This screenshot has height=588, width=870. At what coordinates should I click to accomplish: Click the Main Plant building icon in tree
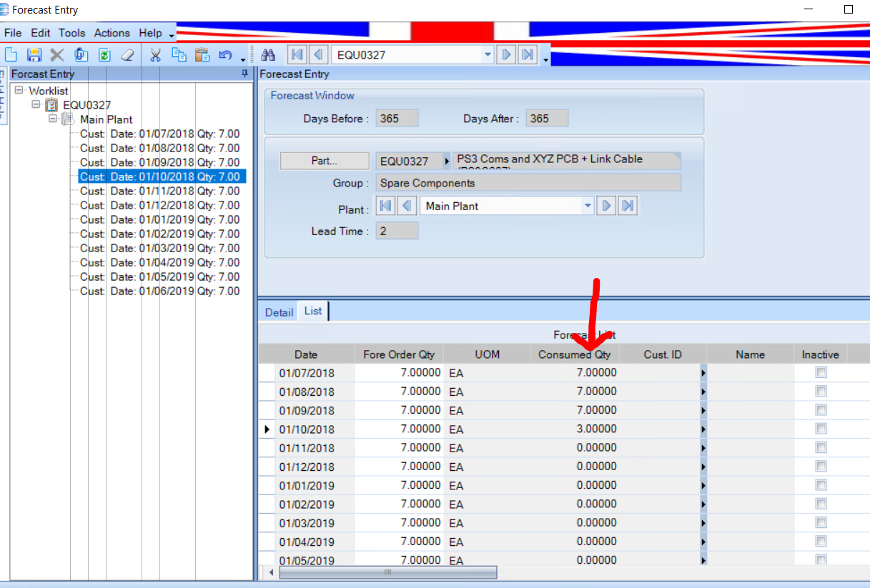pyautogui.click(x=69, y=119)
